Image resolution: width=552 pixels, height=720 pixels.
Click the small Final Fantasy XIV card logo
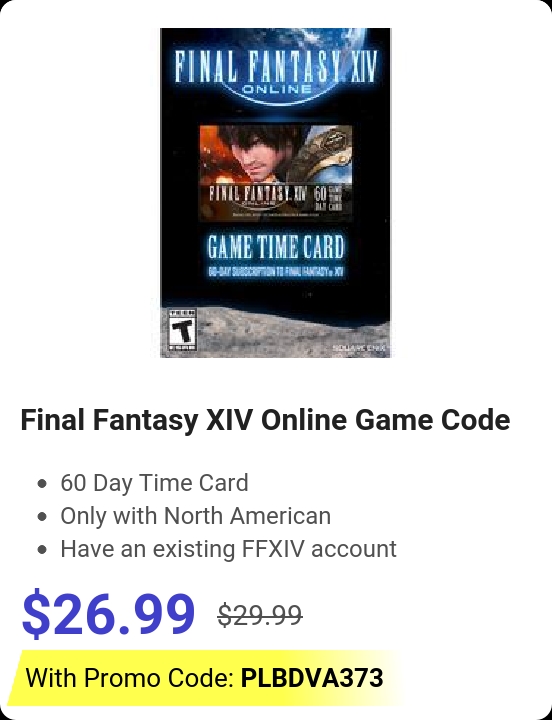257,196
